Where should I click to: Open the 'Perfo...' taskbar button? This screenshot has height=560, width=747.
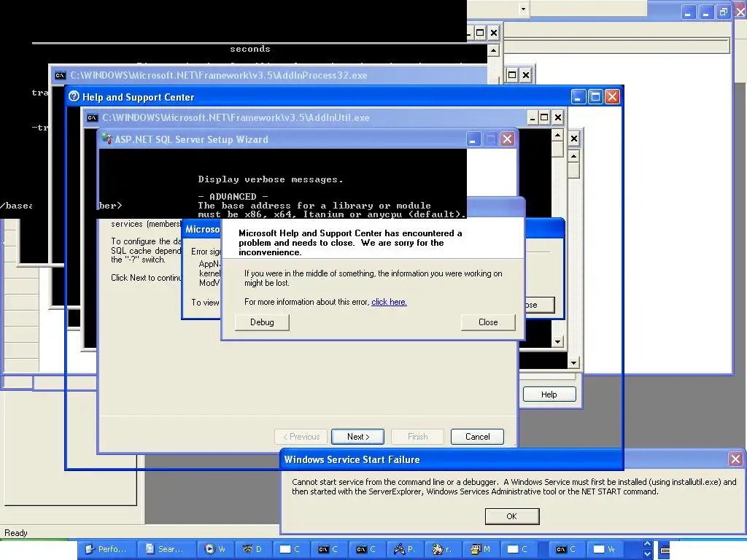coord(107,549)
